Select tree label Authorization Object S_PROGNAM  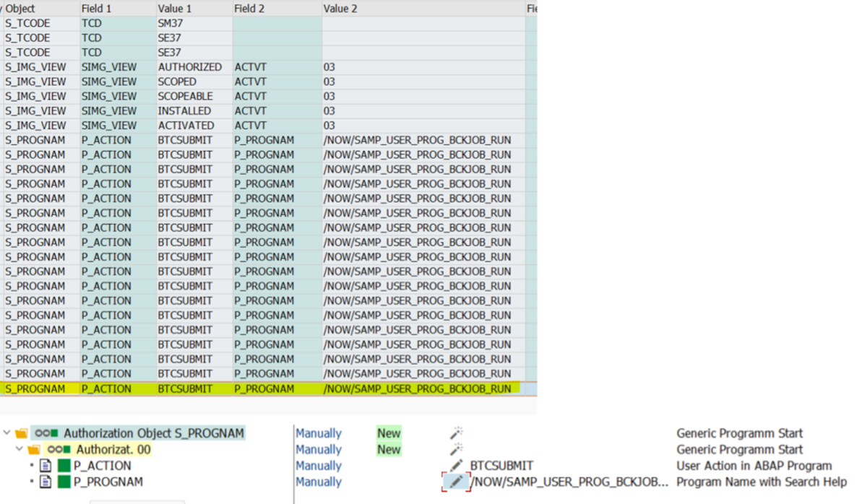click(x=154, y=433)
